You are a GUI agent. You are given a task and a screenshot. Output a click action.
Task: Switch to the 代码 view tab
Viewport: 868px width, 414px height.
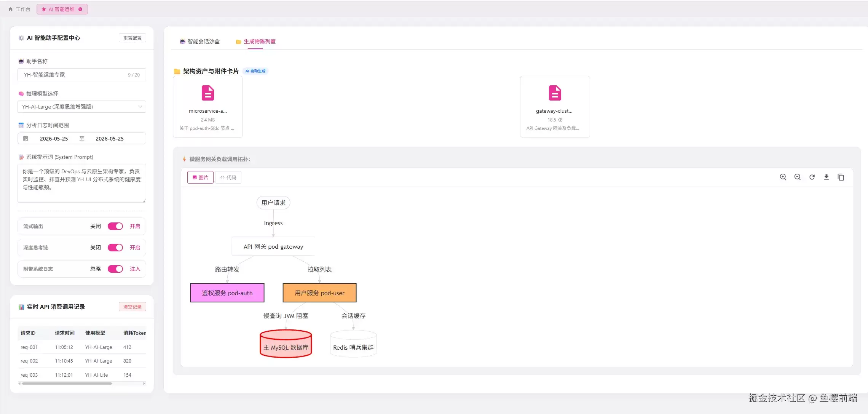click(228, 177)
